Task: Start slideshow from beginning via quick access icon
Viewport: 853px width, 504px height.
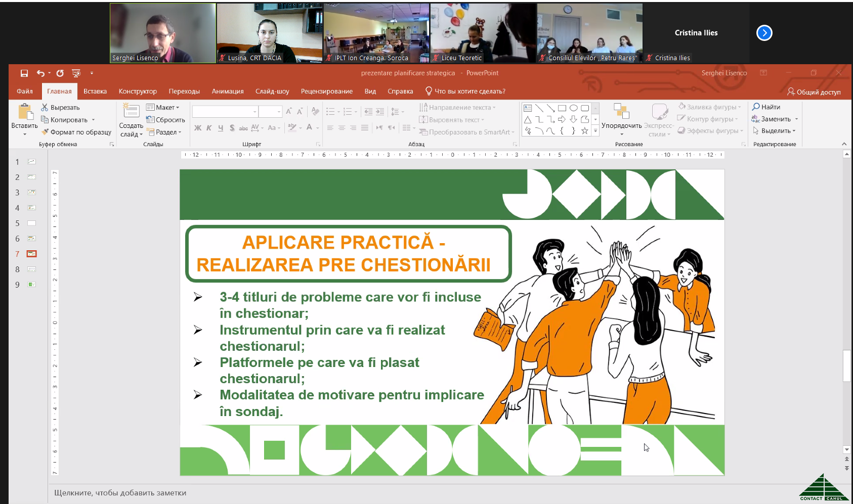Action: click(76, 73)
